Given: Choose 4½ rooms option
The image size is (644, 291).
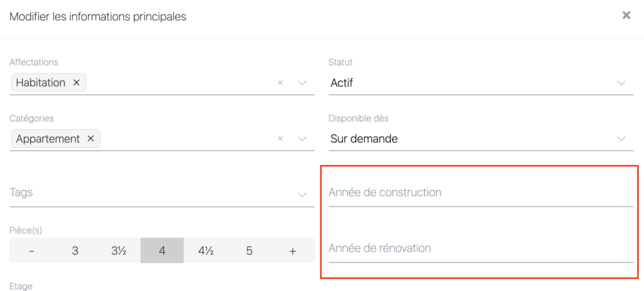Looking at the screenshot, I should pyautogui.click(x=206, y=251).
